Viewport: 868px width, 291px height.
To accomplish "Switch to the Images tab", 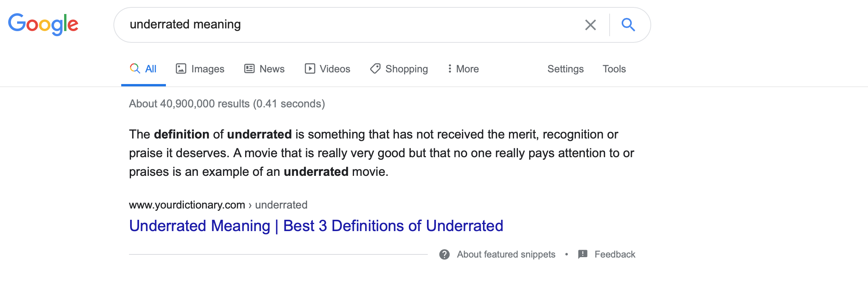I will (x=200, y=69).
